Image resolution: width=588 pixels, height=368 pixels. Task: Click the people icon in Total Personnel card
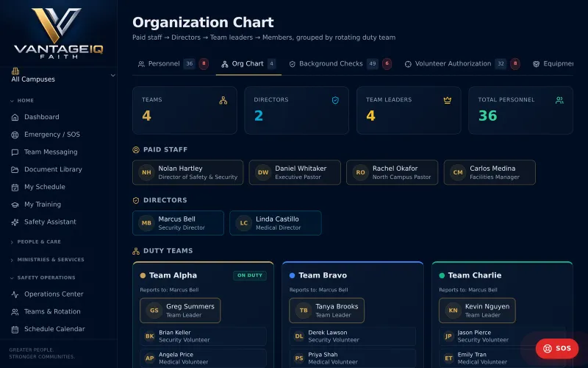click(x=559, y=100)
